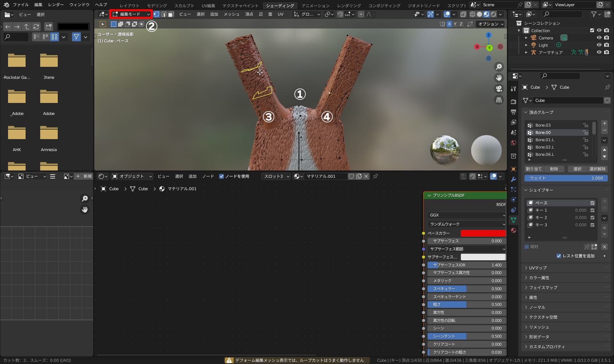Open the スロット3 material slot dropdown
The height and width of the screenshot is (364, 614).
[276, 176]
